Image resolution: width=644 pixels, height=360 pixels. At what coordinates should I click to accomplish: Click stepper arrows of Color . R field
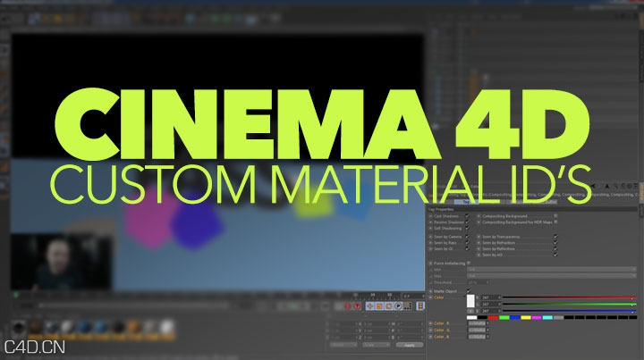click(x=487, y=323)
